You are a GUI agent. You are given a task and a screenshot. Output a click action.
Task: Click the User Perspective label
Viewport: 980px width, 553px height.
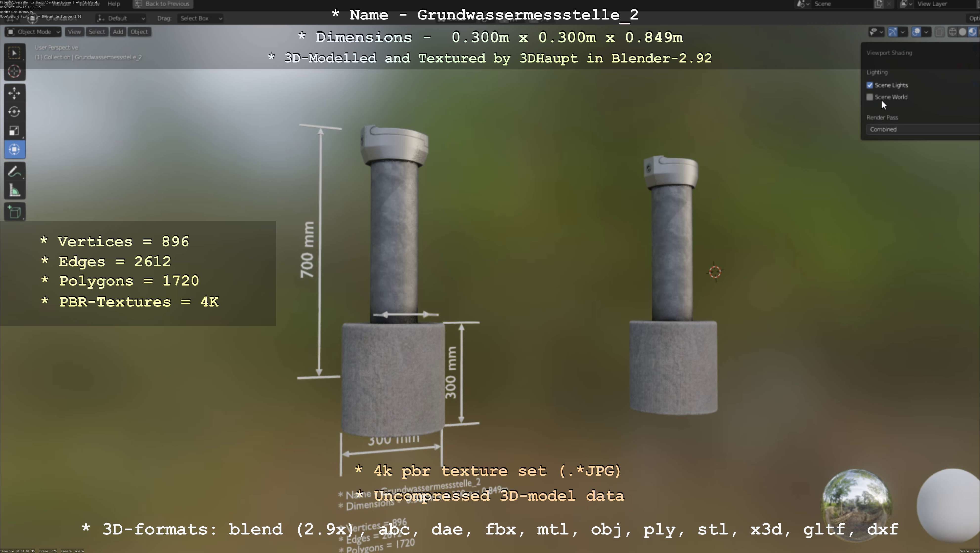[56, 47]
